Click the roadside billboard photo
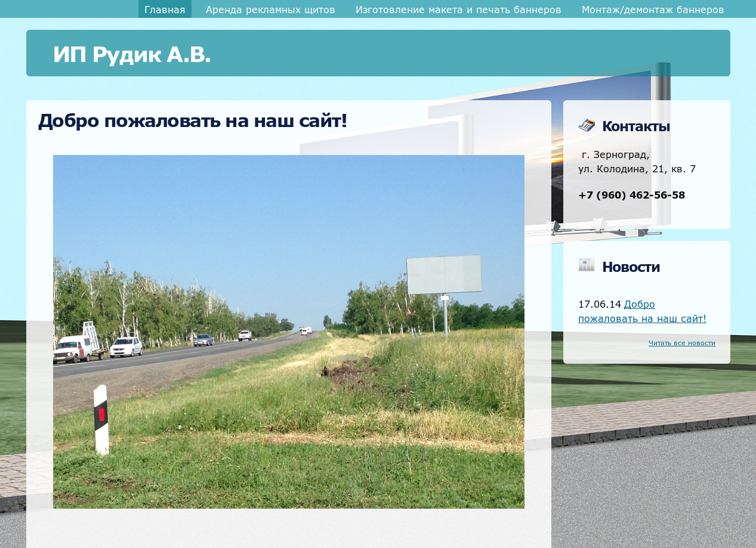Image resolution: width=756 pixels, height=548 pixels. tap(289, 332)
